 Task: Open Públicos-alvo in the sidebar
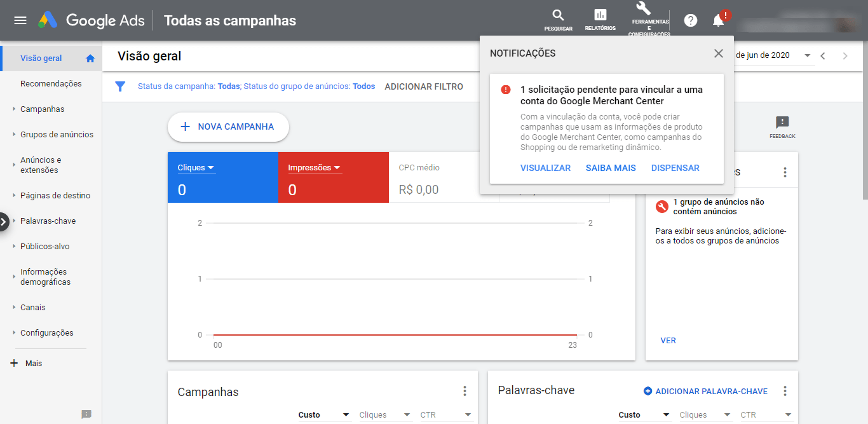tap(45, 247)
